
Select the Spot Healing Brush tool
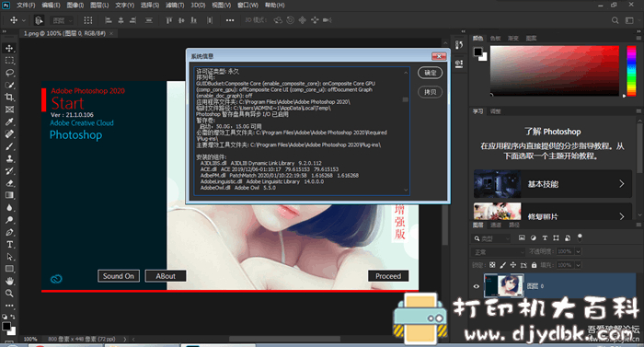[x=9, y=134]
